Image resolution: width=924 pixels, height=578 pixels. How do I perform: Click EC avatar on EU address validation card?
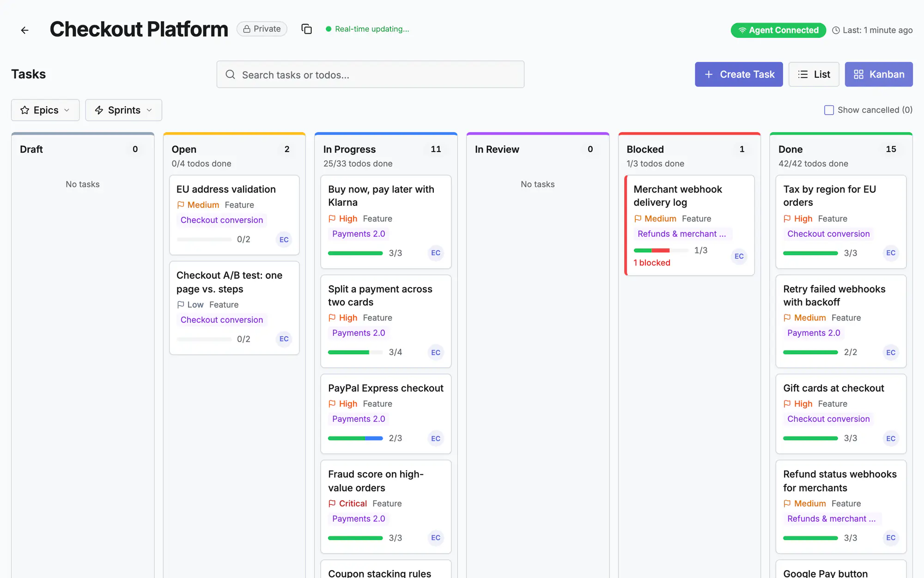pyautogui.click(x=284, y=240)
